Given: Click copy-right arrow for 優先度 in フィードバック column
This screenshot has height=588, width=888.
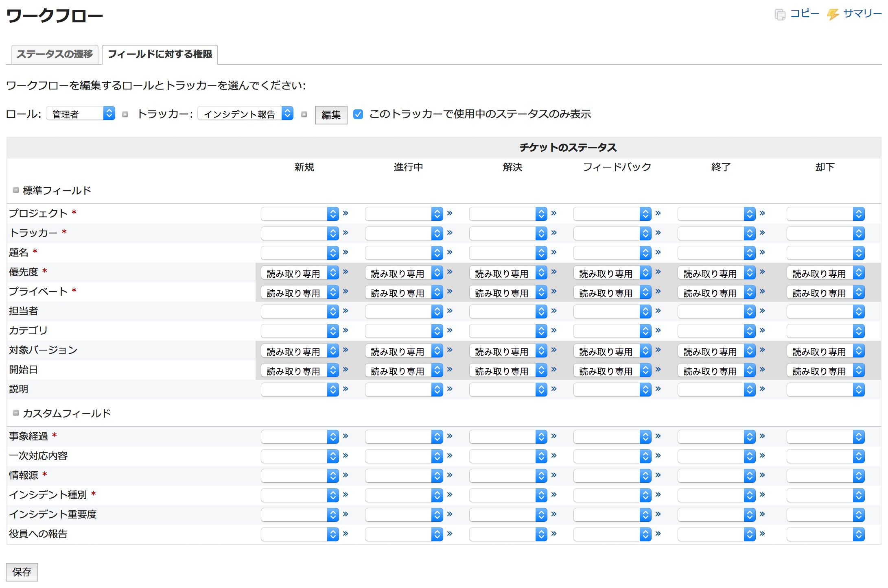Looking at the screenshot, I should point(658,272).
